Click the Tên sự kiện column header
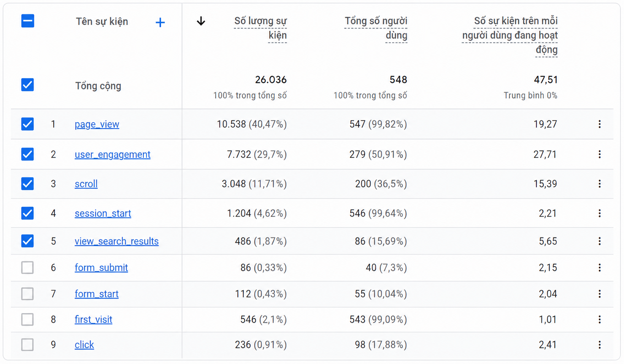 [x=102, y=22]
